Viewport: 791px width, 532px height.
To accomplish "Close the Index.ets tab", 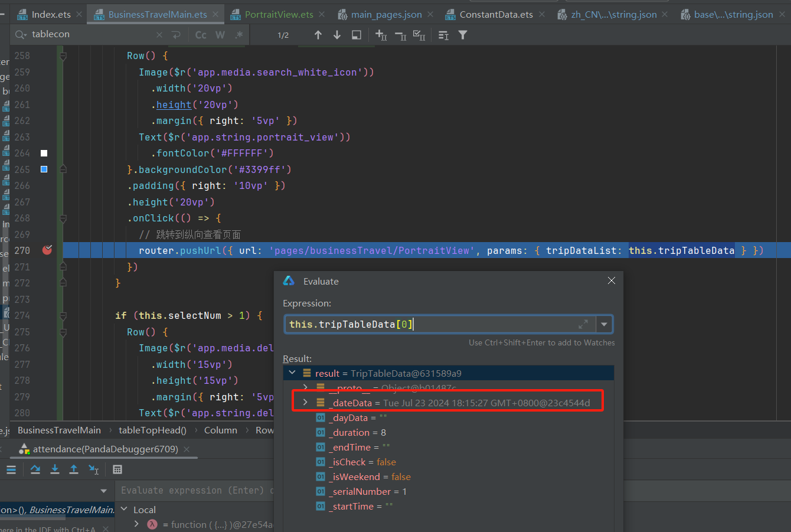I will click(x=79, y=14).
